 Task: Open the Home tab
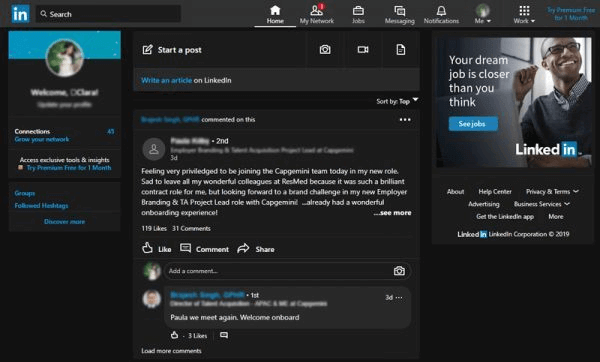275,15
